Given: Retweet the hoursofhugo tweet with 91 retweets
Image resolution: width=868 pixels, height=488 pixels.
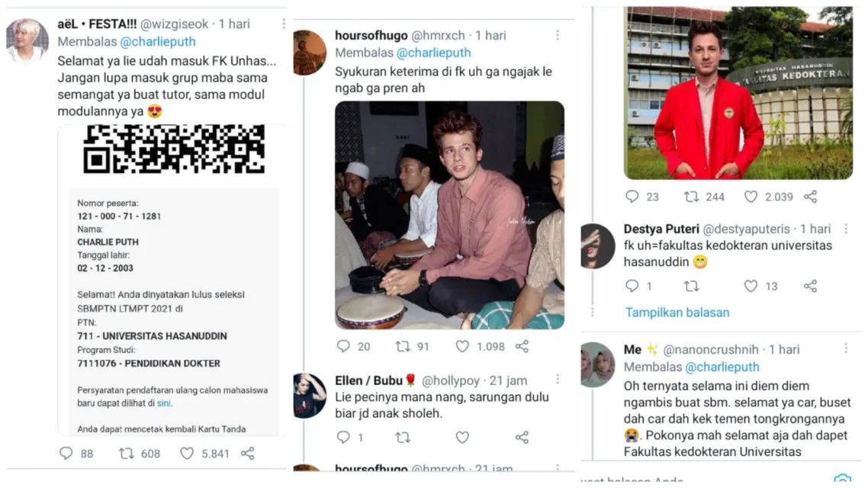Looking at the screenshot, I should point(403,346).
